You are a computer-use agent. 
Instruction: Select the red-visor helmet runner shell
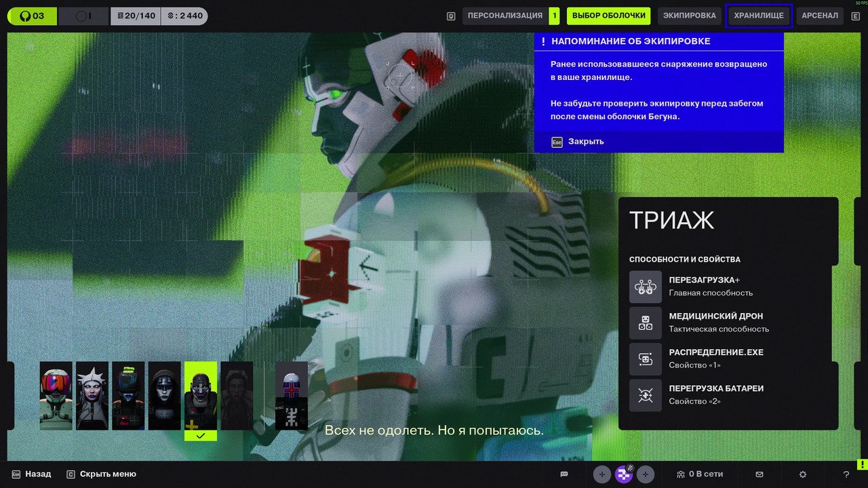coord(56,396)
